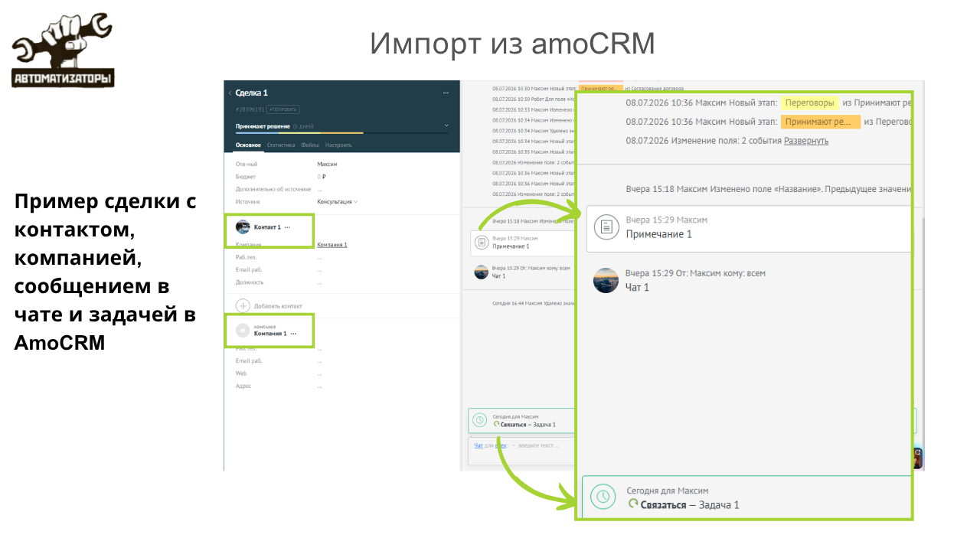
Task: Open the Настроить tab
Action: tap(338, 145)
